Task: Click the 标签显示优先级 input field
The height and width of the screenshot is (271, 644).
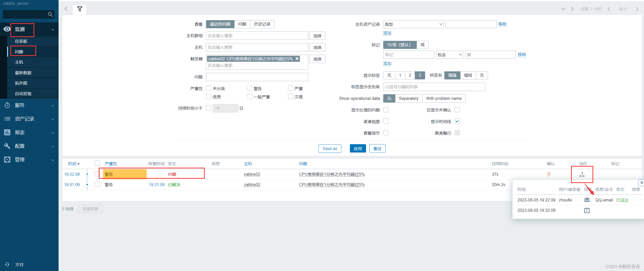Action: 434,87
